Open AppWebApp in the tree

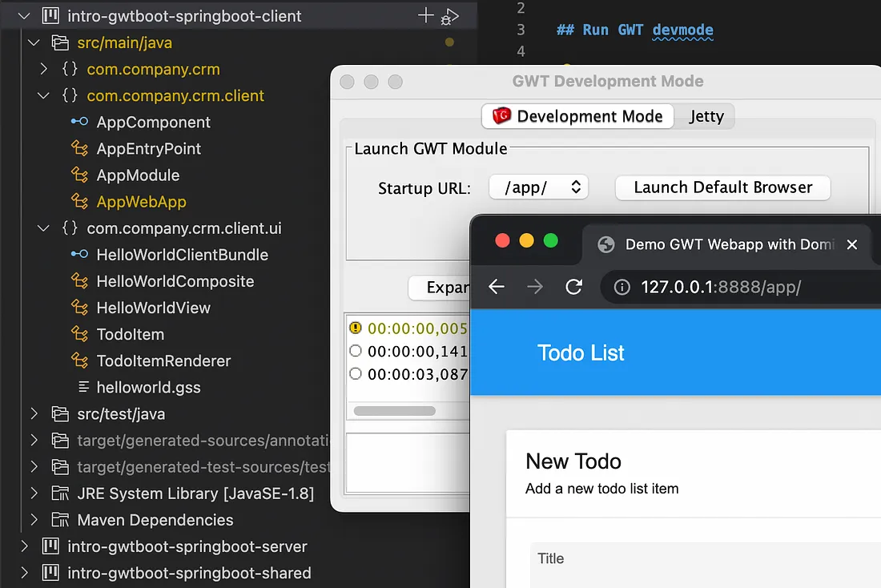141,202
